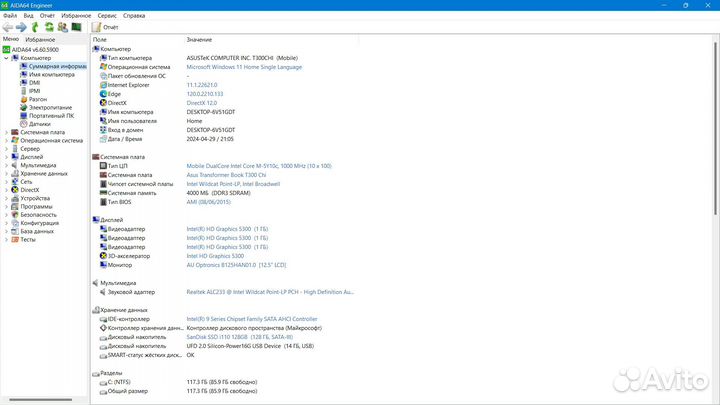Expand the Хранение данных tree node
The image size is (720, 405).
pos(5,173)
